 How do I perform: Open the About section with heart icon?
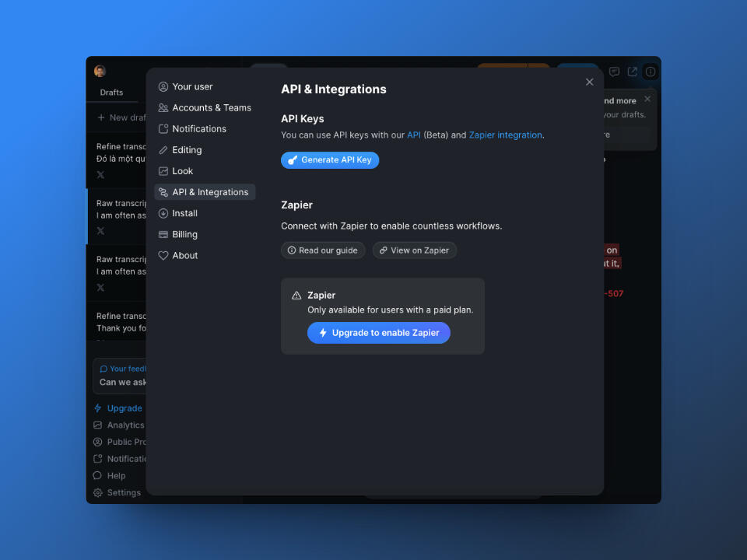point(184,255)
